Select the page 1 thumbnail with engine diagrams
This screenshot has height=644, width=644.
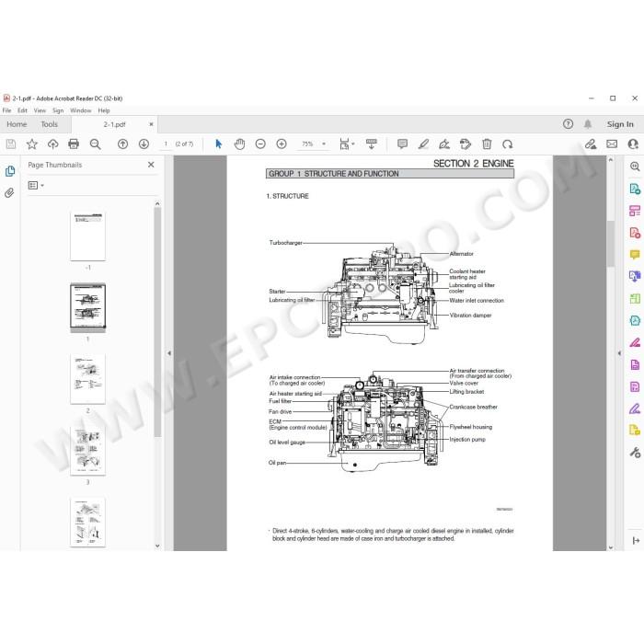point(88,307)
